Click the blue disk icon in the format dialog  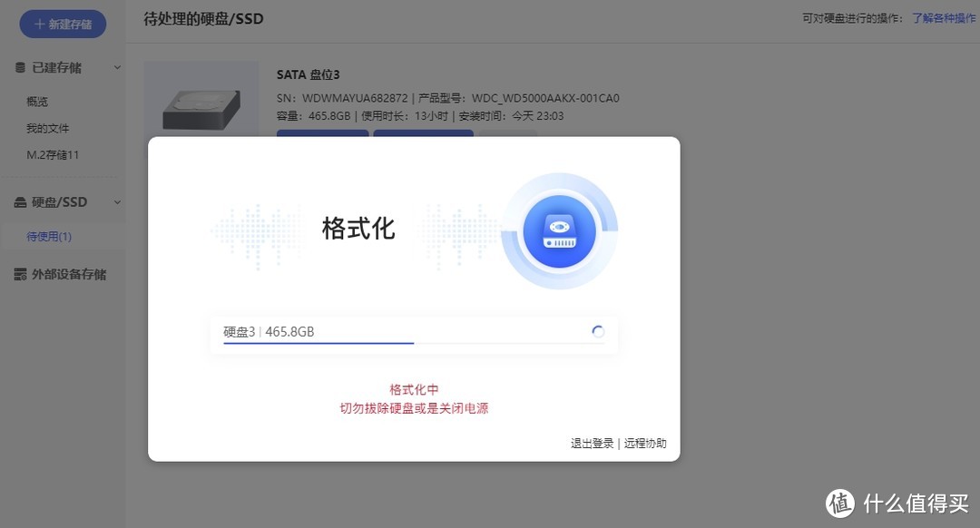pyautogui.click(x=560, y=231)
